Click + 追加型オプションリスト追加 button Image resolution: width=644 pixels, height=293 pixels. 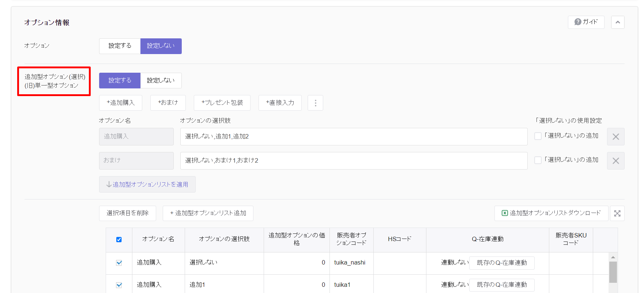point(208,213)
